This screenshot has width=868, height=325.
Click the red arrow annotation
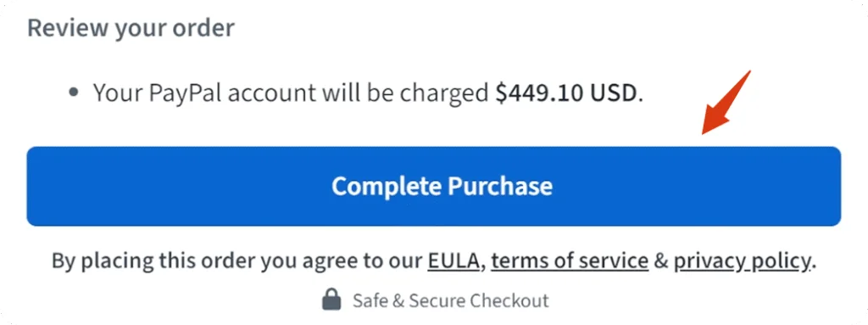pos(726,103)
